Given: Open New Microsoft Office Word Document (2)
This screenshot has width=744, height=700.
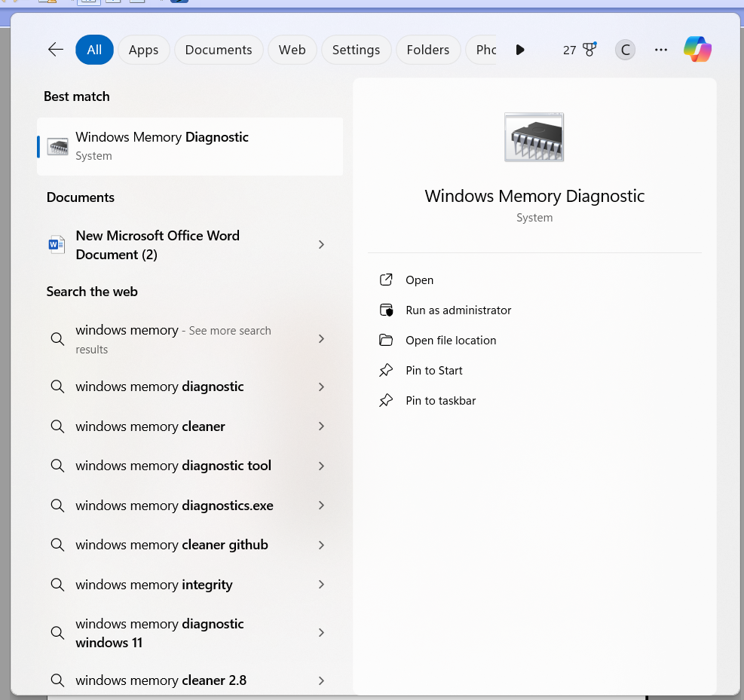Looking at the screenshot, I should (x=190, y=245).
